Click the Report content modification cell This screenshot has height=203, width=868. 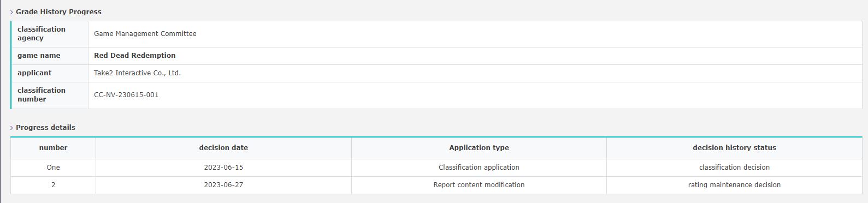click(x=479, y=185)
